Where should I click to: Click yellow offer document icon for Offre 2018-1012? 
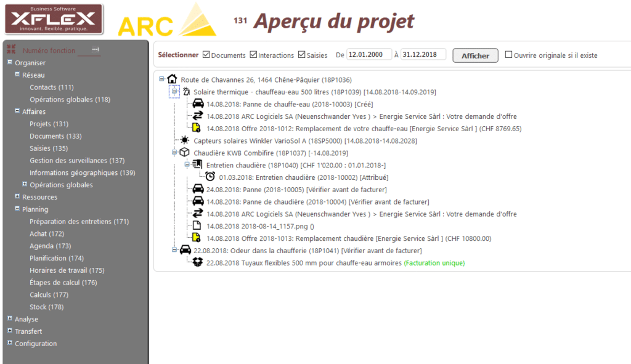pos(197,128)
